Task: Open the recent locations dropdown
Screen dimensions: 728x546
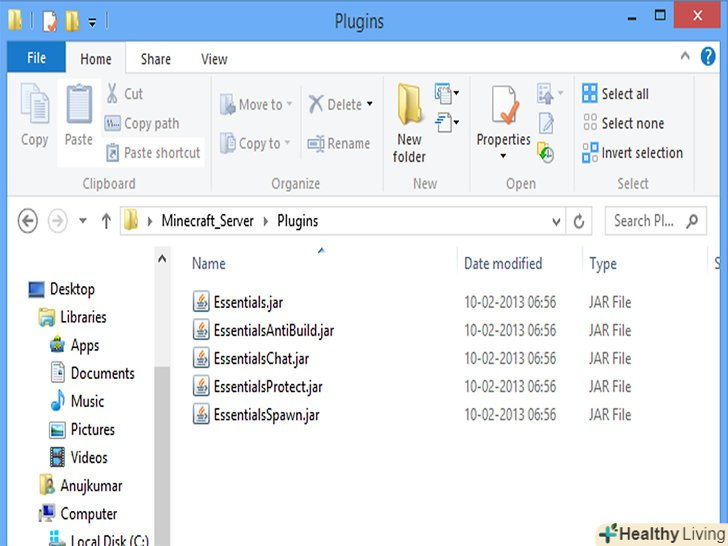Action: tap(83, 221)
